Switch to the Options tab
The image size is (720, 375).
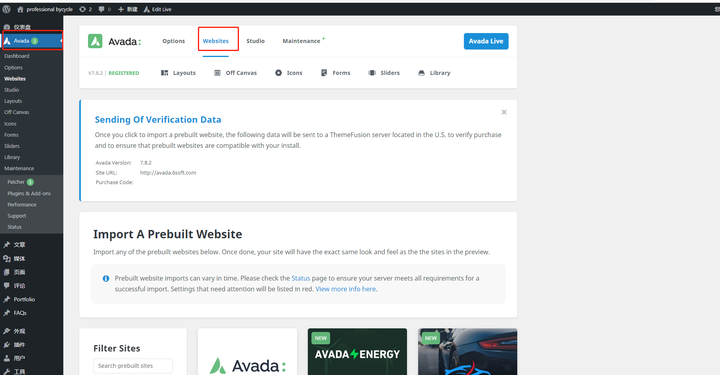tap(174, 41)
